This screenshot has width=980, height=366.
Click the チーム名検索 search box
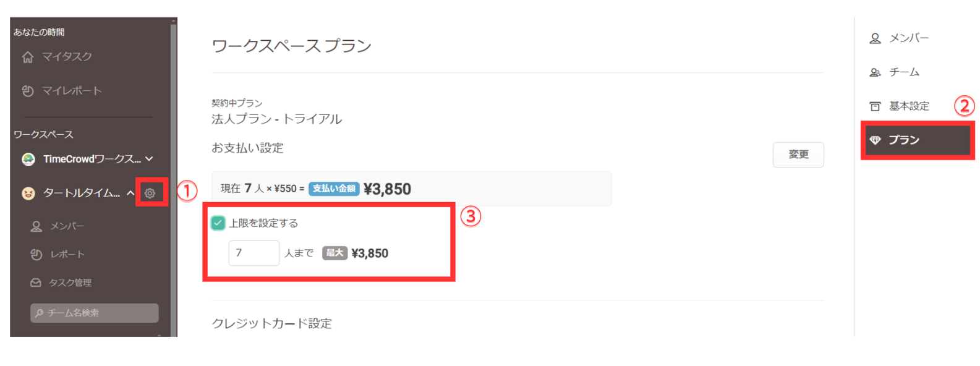tap(94, 313)
